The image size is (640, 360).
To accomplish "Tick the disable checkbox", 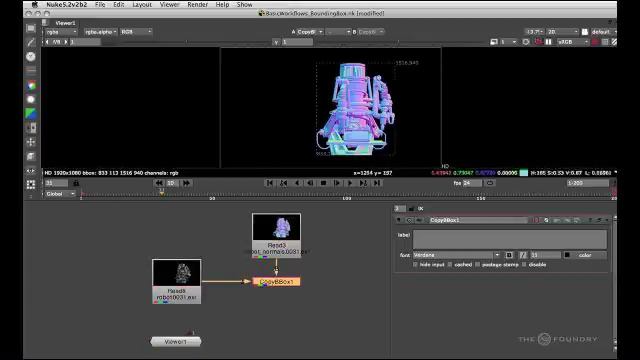I will tap(524, 264).
